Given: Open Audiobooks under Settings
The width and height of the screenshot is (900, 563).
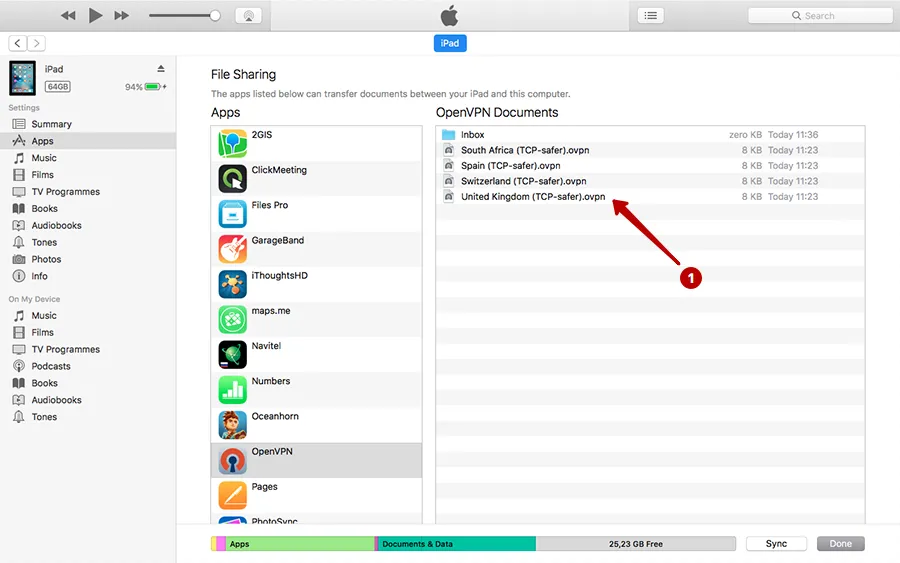Looking at the screenshot, I should pyautogui.click(x=88, y=226).
